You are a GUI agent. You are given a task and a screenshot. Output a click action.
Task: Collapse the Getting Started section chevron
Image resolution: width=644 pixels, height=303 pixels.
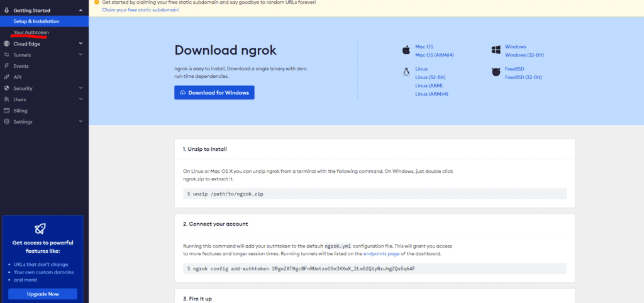(80, 10)
